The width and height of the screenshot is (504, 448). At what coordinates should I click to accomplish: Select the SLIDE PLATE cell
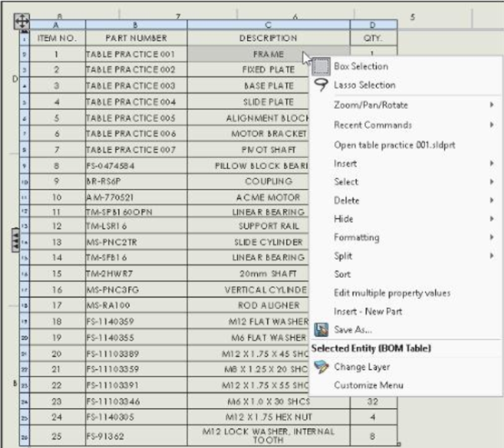tap(248, 102)
